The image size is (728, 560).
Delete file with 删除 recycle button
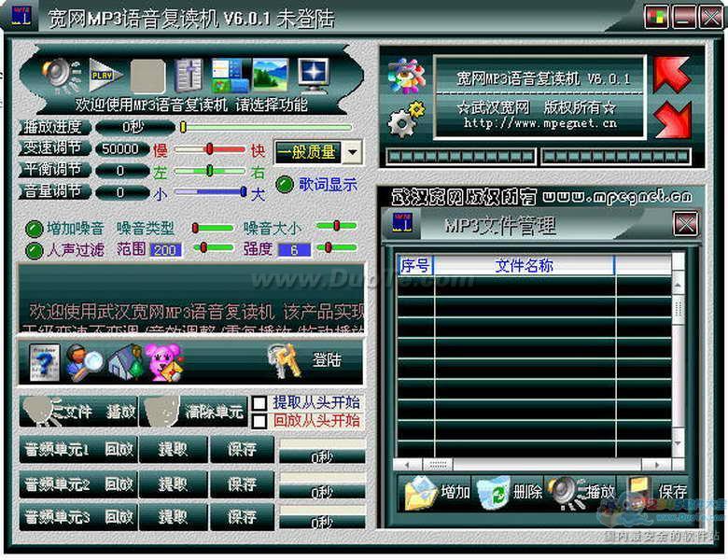[510, 493]
